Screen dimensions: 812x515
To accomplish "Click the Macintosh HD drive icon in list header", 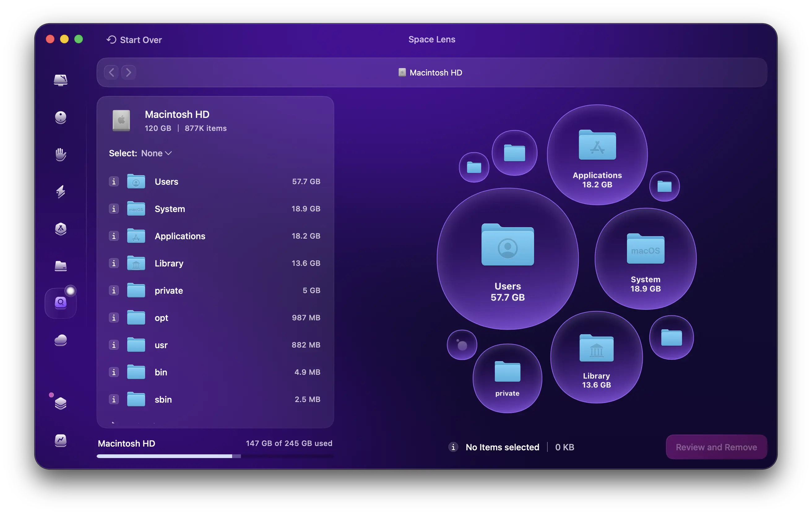I will tap(121, 120).
